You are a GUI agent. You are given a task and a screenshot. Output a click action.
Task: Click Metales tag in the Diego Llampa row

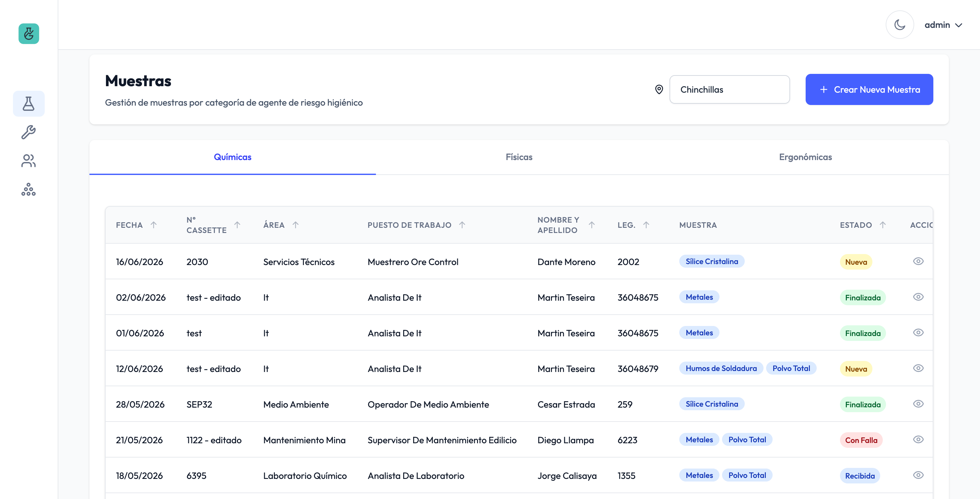pos(699,440)
